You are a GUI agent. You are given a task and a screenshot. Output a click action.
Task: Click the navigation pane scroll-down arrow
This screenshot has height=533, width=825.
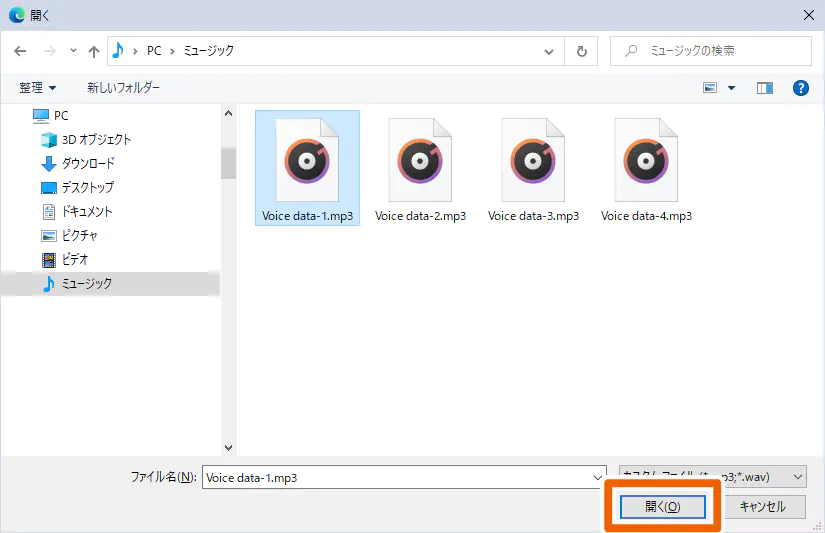point(228,447)
